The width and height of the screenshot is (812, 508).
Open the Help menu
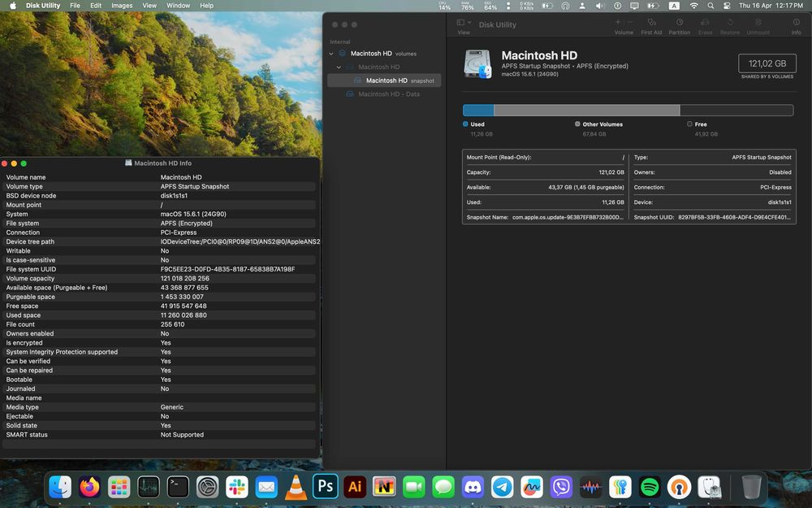[x=206, y=5]
